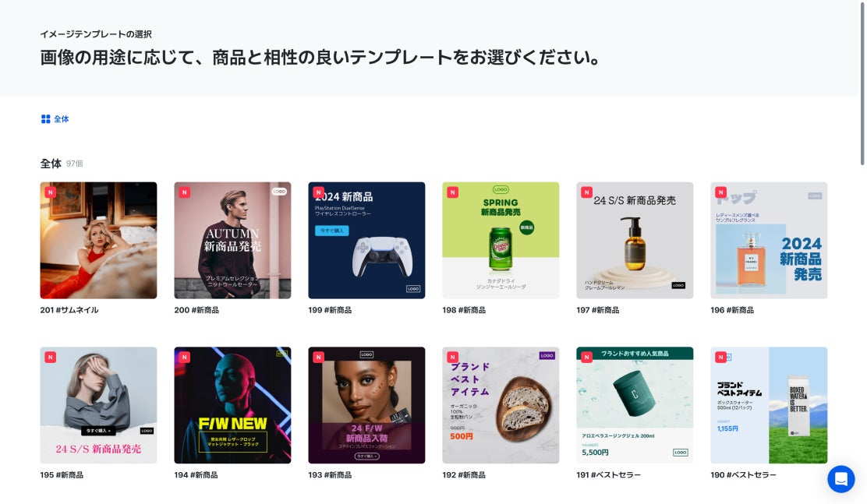This screenshot has width=867, height=504.
Task: Open the 201 #サムネイル template label
Action: pos(69,310)
